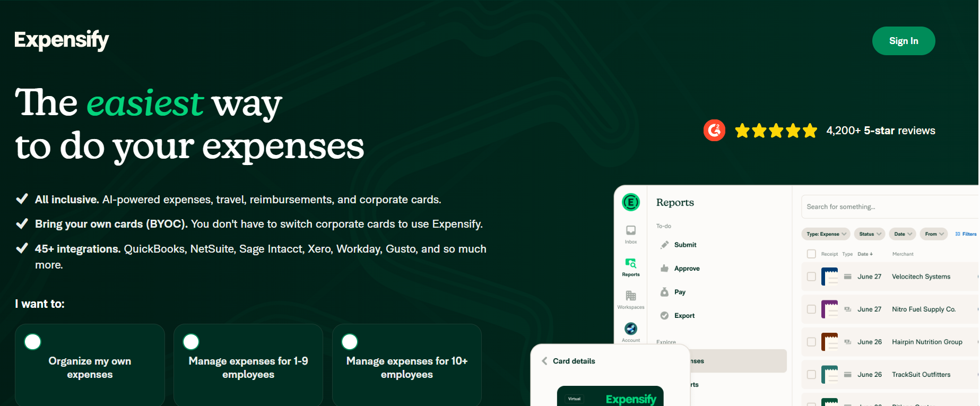The width and height of the screenshot is (980, 406).
Task: Click the Velocitech Systems merchant name
Action: tap(921, 277)
